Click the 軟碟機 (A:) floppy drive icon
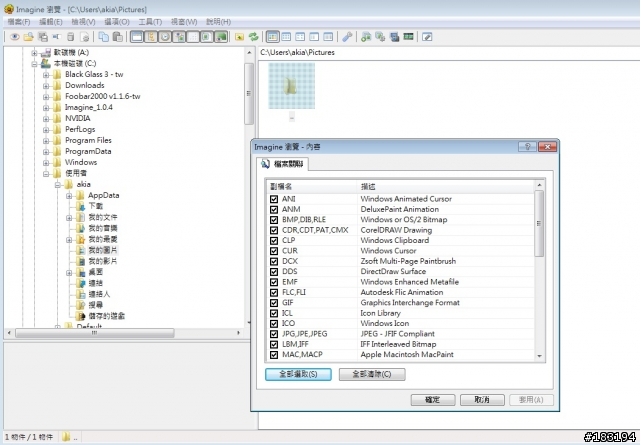The image size is (641, 445). click(x=46, y=52)
